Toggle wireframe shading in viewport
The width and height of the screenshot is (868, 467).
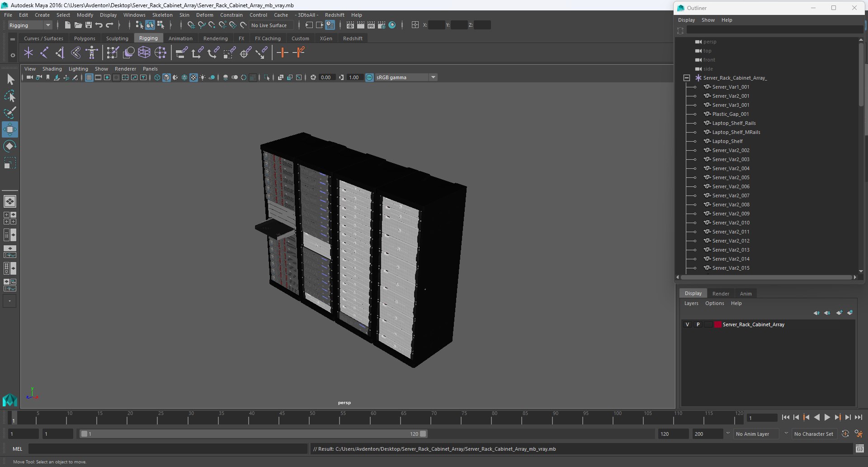[x=157, y=77]
